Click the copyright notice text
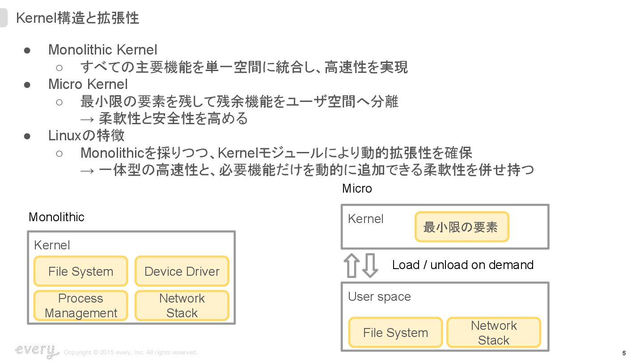644x362 pixels. click(131, 353)
